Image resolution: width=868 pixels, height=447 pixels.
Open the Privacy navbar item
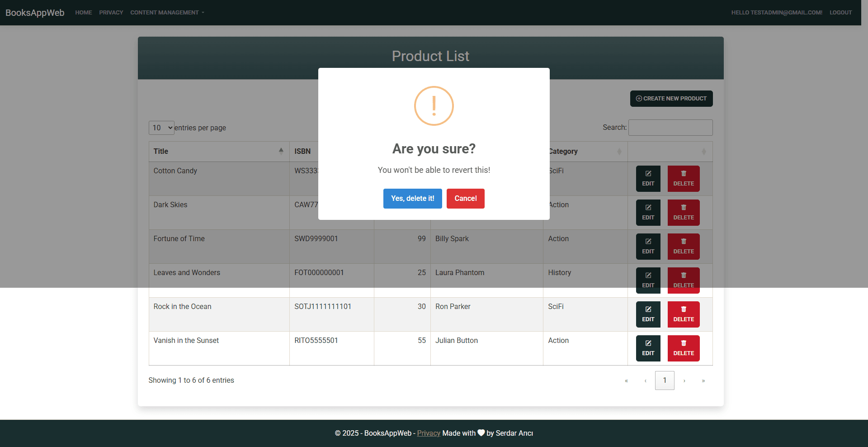[x=111, y=13]
